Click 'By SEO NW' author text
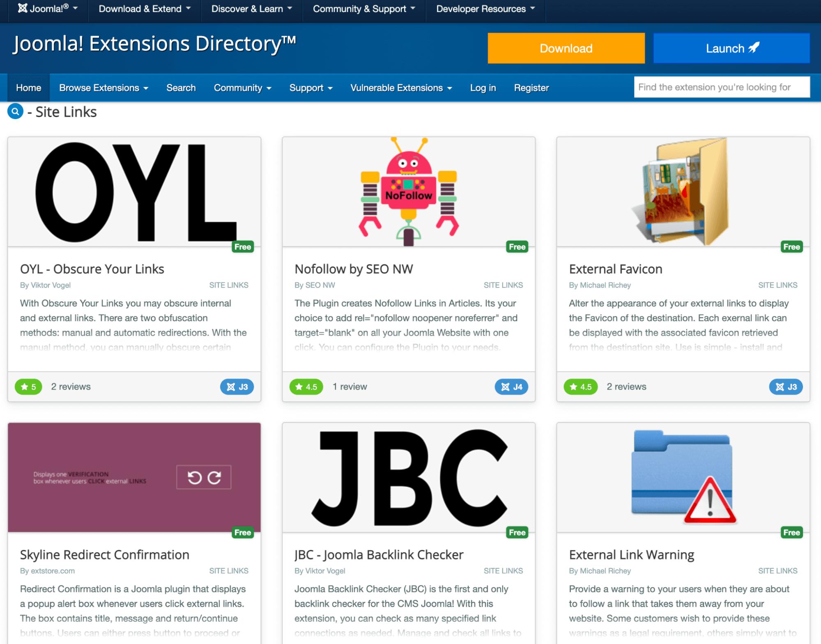Image resolution: width=821 pixels, height=644 pixels. point(315,285)
